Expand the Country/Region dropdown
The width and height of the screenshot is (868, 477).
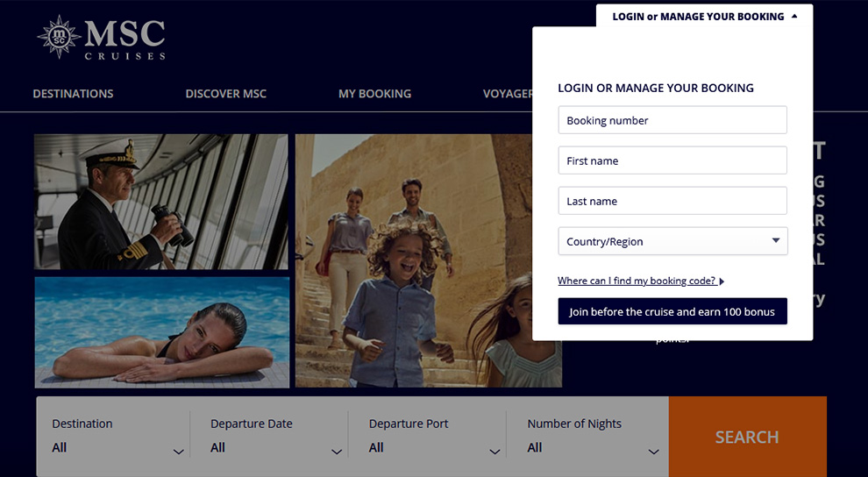(672, 241)
